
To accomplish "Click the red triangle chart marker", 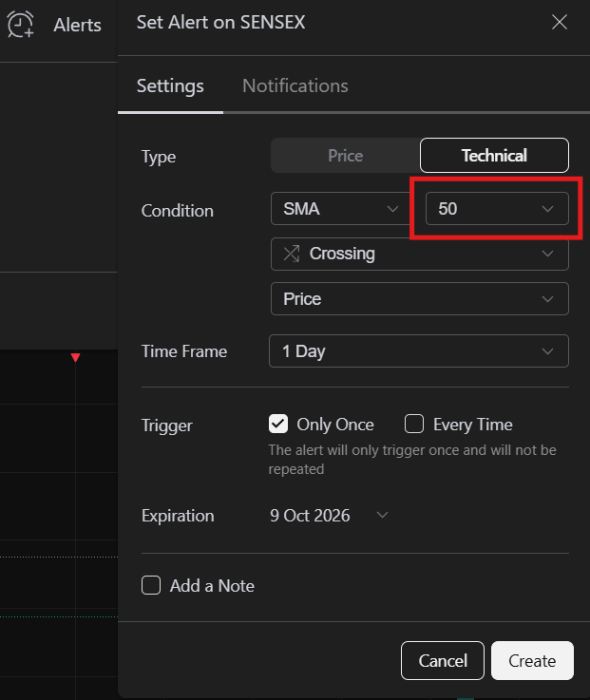I will pos(75,357).
